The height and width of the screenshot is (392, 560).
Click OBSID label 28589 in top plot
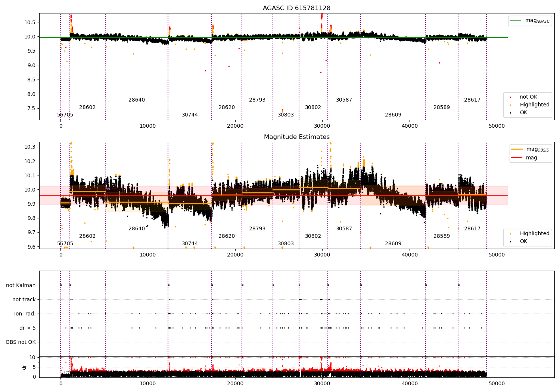(442, 108)
